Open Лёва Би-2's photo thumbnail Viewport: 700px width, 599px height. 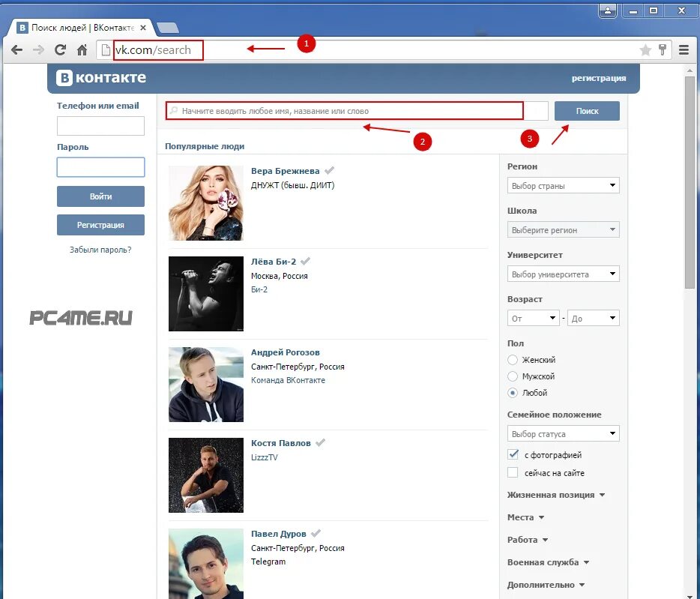click(206, 293)
